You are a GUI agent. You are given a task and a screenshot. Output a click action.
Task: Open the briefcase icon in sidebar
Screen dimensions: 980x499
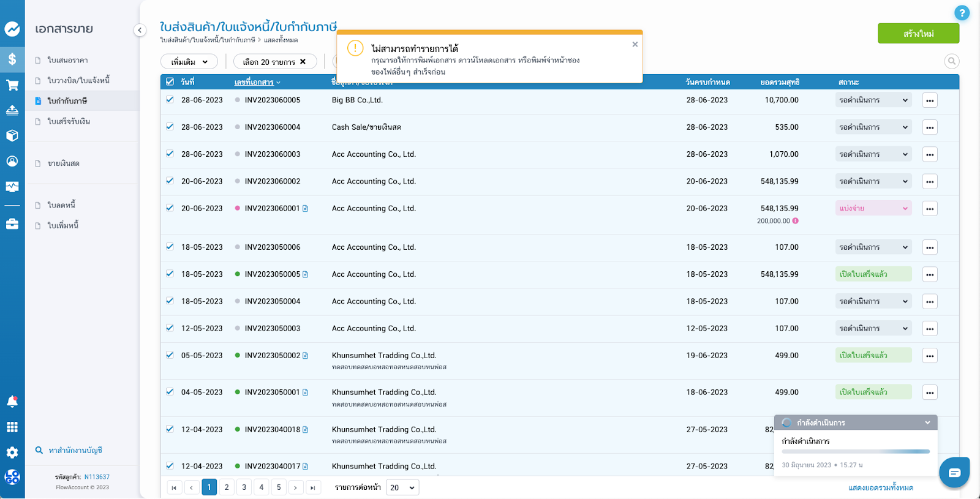12,224
